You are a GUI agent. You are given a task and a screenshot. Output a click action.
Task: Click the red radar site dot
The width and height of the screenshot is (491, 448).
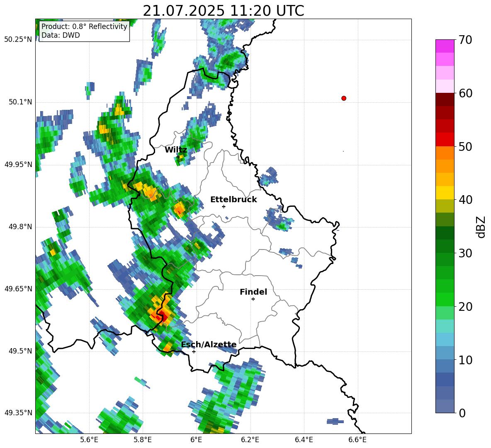point(344,98)
